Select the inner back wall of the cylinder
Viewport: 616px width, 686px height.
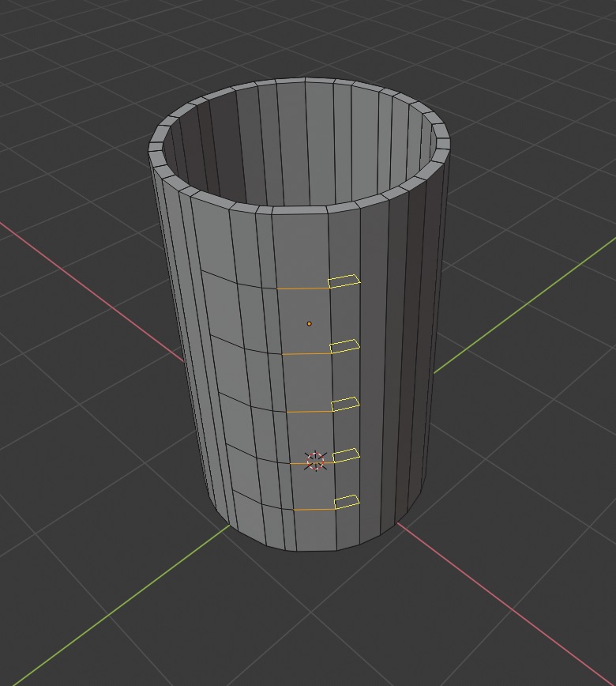(x=302, y=145)
